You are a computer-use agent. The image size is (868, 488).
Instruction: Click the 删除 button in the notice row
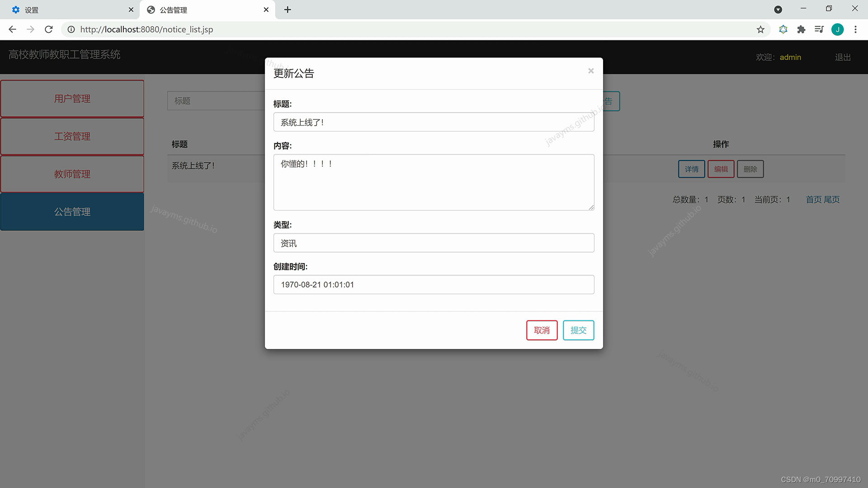click(750, 169)
